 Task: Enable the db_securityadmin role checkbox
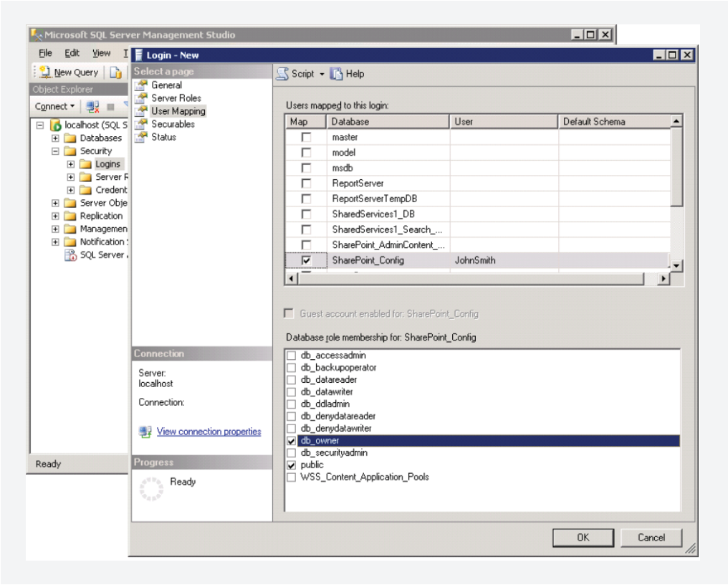pos(291,452)
